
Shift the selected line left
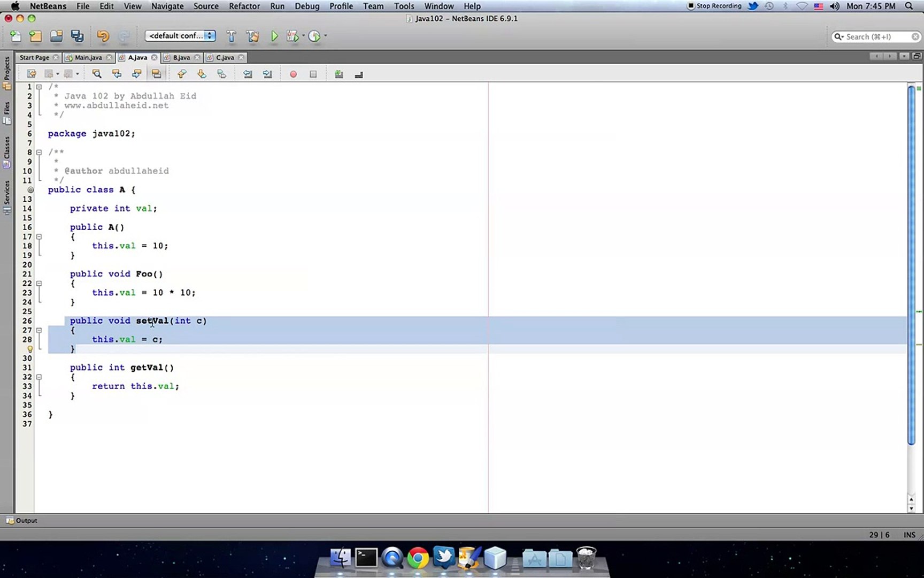(248, 74)
